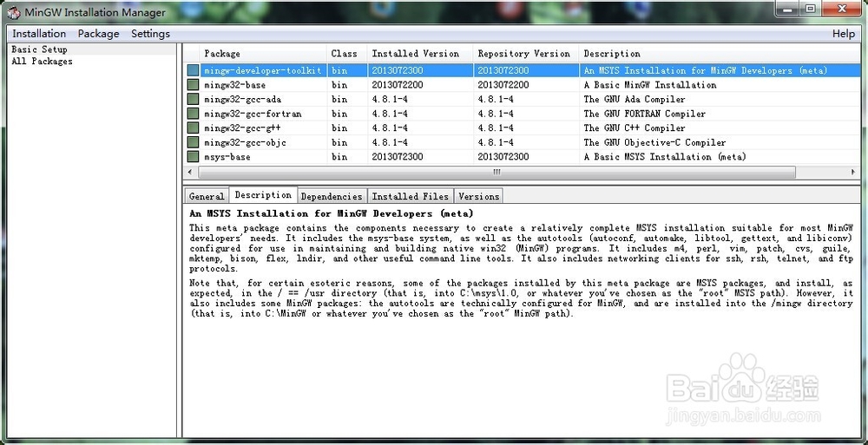This screenshot has height=445, width=868.
Task: Click 'The GNU FORTRAN Compiler' description
Action: pos(644,114)
